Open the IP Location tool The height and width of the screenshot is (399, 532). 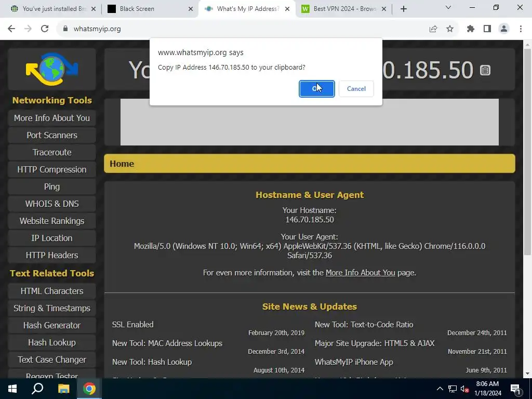coord(52,238)
